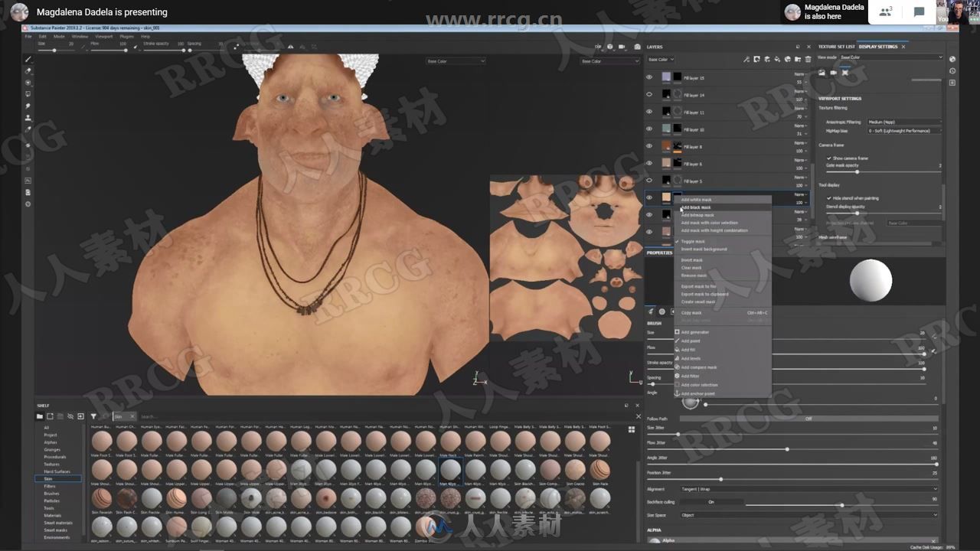Open the layer stack trash (delete layer) icon
This screenshot has height=551, width=980.
pos(808,59)
